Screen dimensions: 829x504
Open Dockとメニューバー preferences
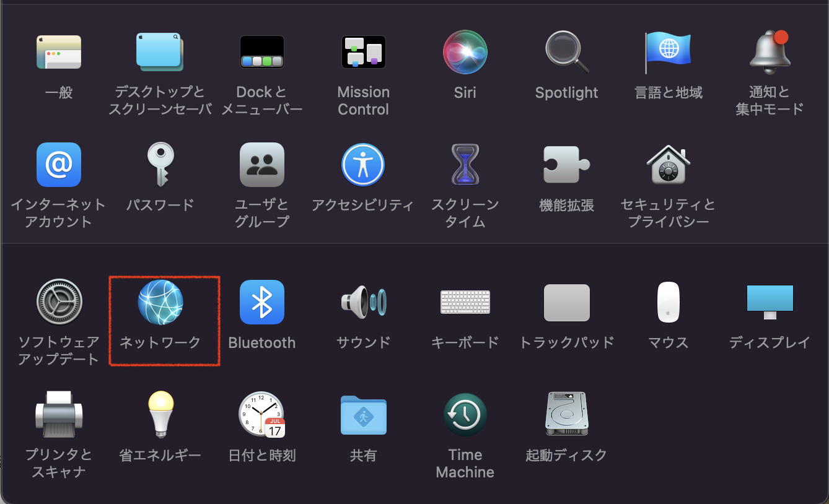pos(262,52)
